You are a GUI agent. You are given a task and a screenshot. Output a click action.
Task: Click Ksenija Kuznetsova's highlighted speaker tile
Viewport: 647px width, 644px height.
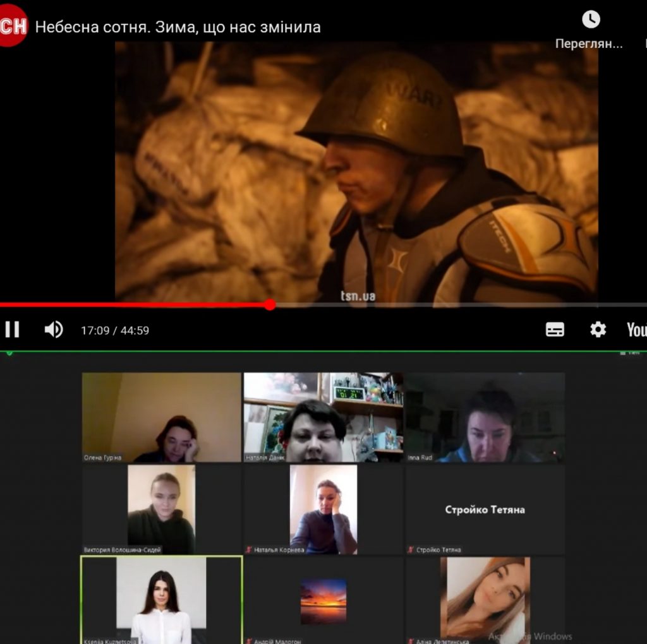(x=162, y=600)
